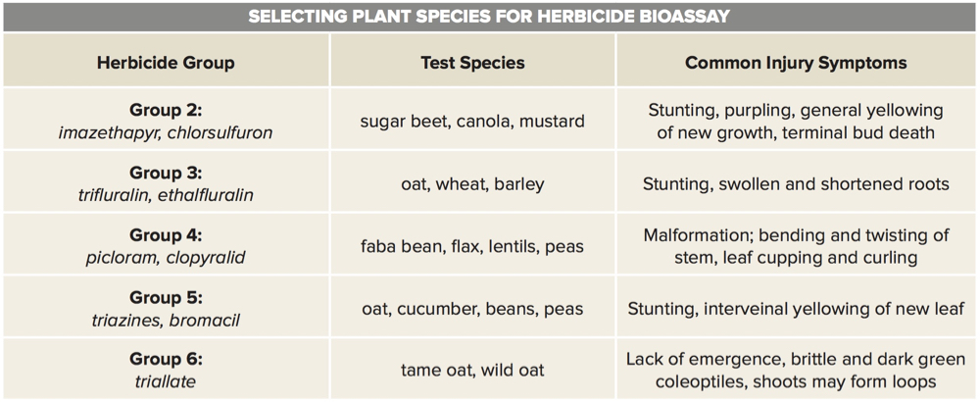Click the 'faba bean, flax, lentils, peas' cell
Viewport: 980px width, 402px height.
coord(471,246)
